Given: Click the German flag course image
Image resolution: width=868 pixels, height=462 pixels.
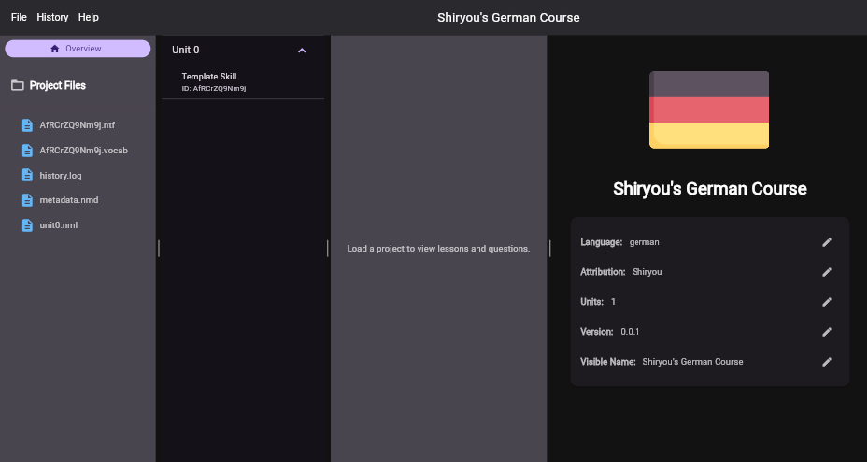Looking at the screenshot, I should (709, 109).
